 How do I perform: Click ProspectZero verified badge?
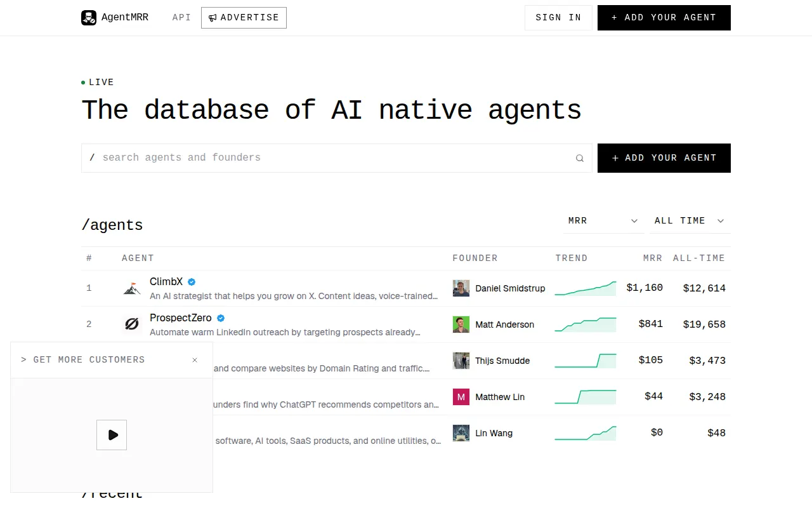coord(221,318)
